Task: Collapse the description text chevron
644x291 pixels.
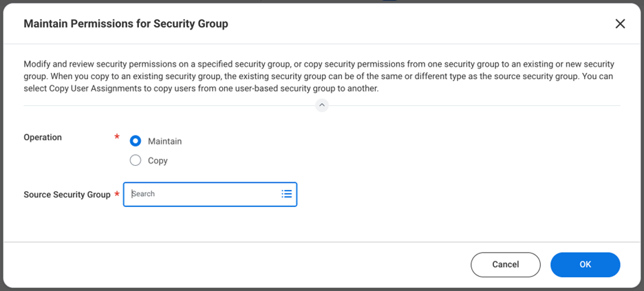Action: pos(321,105)
